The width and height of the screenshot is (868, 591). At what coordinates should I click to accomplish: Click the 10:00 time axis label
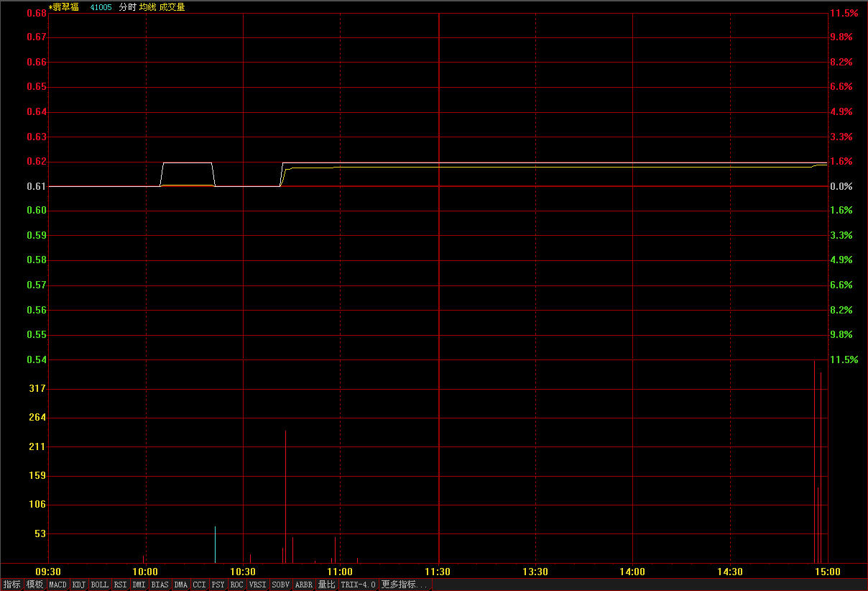point(146,572)
